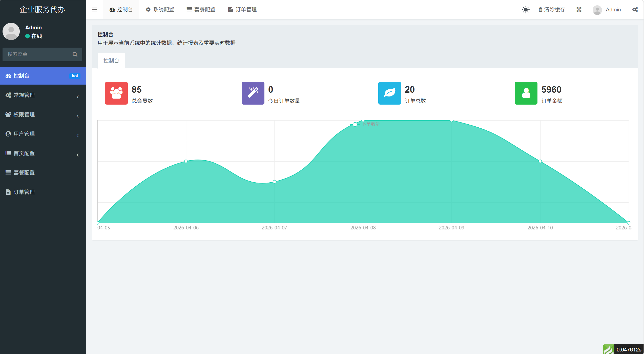The width and height of the screenshot is (644, 354).
Task: Click the purple magic wand icon
Action: (x=253, y=93)
